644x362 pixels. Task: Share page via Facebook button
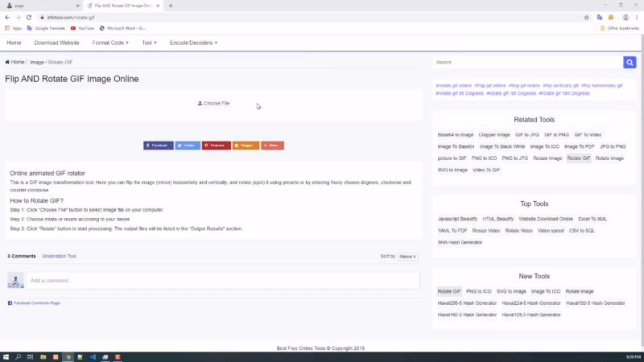158,146
